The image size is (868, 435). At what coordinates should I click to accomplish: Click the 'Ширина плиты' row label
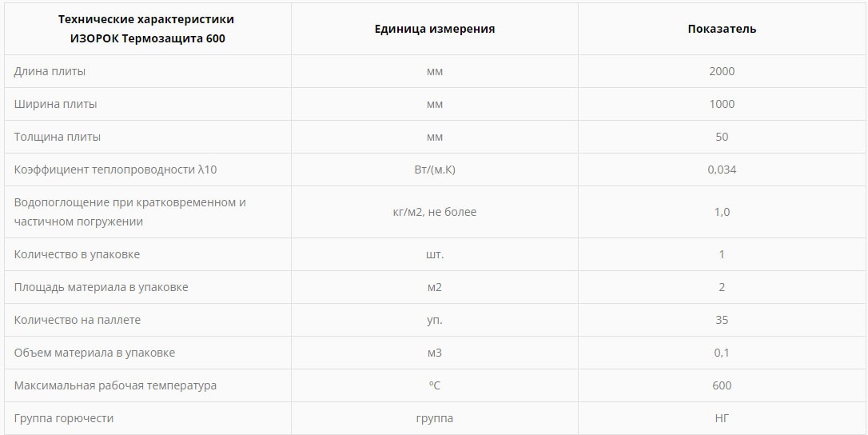click(x=55, y=104)
